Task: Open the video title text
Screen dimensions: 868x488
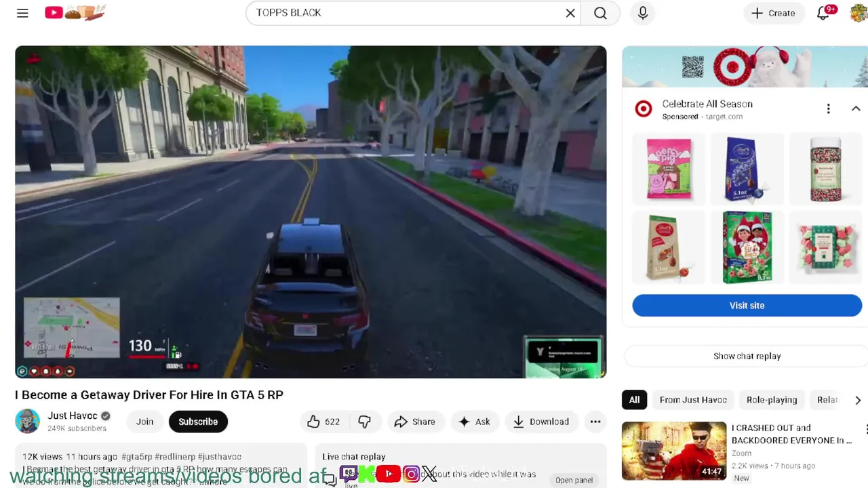Action: click(x=149, y=394)
